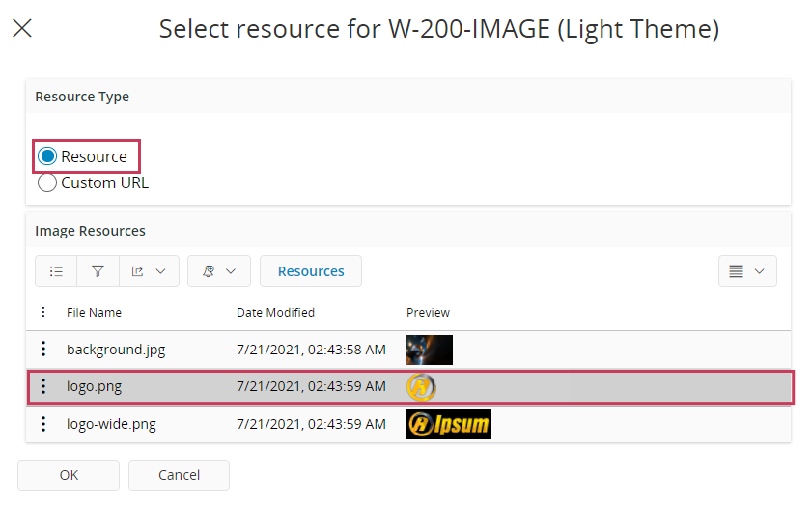The width and height of the screenshot is (812, 505).
Task: Confirm selection with the OK button
Action: (x=69, y=475)
